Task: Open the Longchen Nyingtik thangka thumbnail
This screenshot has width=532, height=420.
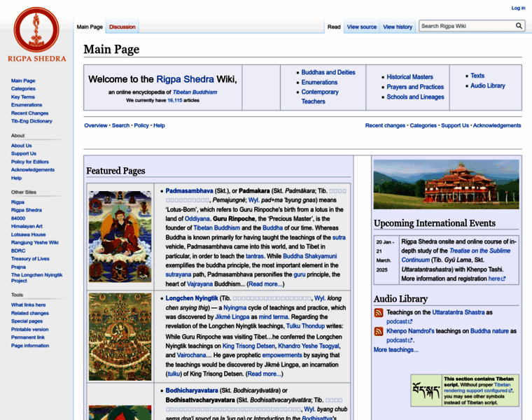Action: coord(120,337)
